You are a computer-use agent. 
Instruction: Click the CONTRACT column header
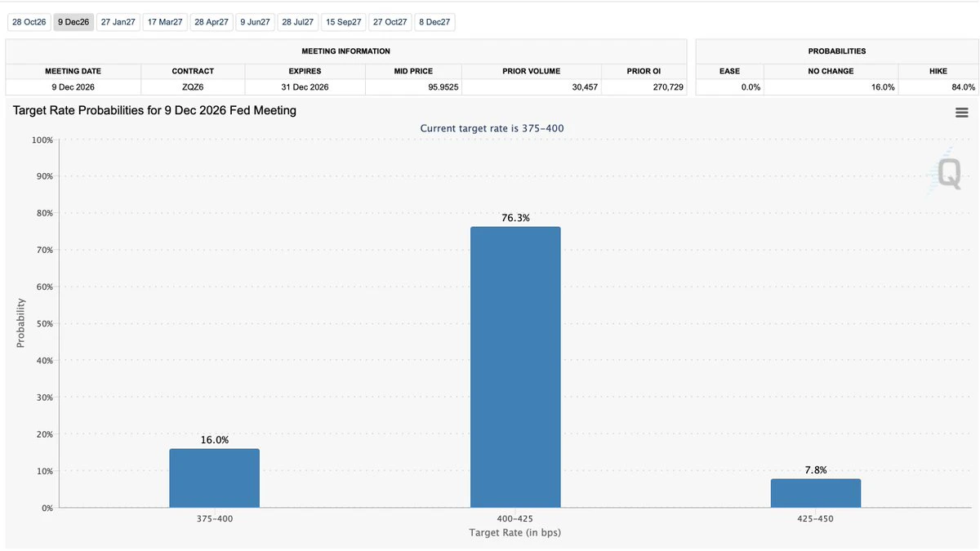[x=193, y=71]
